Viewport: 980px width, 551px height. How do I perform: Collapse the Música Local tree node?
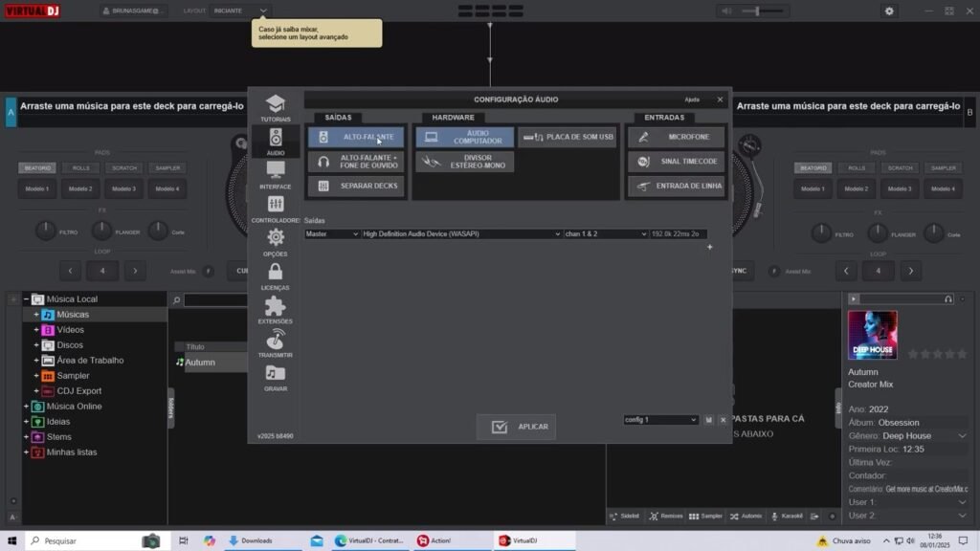tap(26, 299)
